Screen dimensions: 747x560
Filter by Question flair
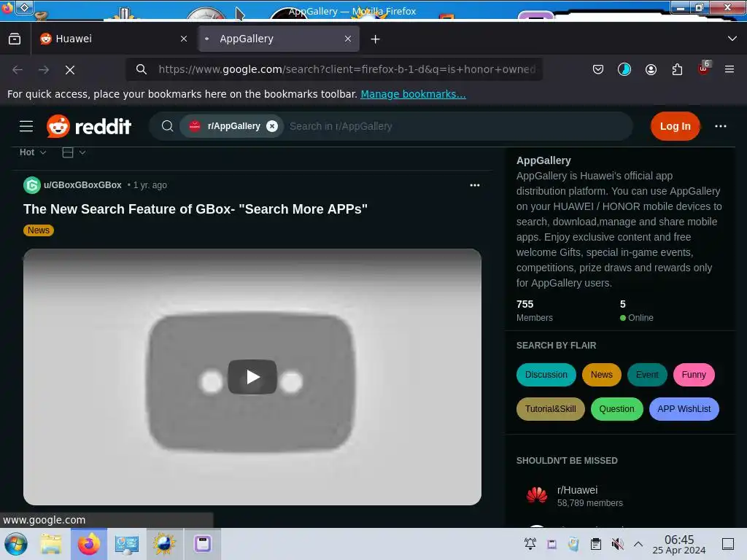click(616, 409)
